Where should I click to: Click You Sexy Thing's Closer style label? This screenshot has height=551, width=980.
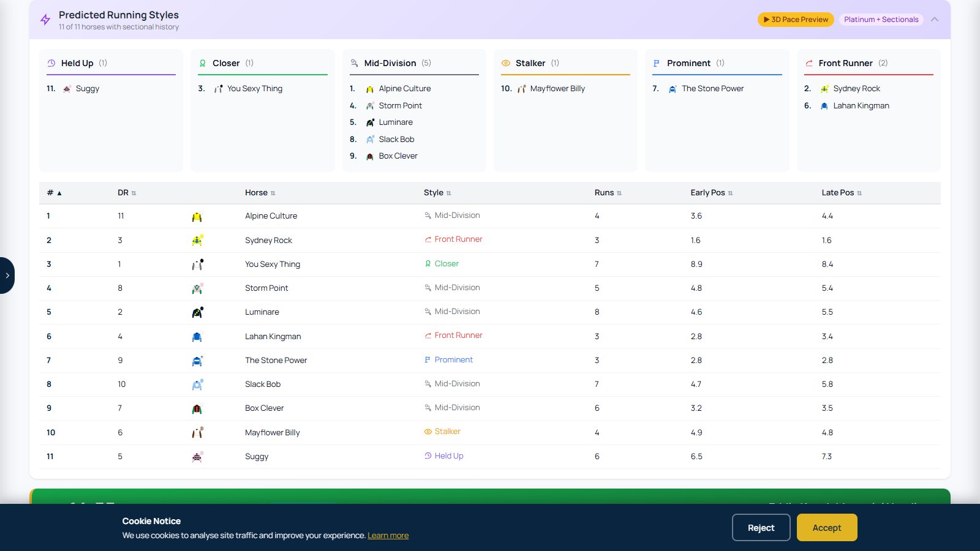(442, 264)
